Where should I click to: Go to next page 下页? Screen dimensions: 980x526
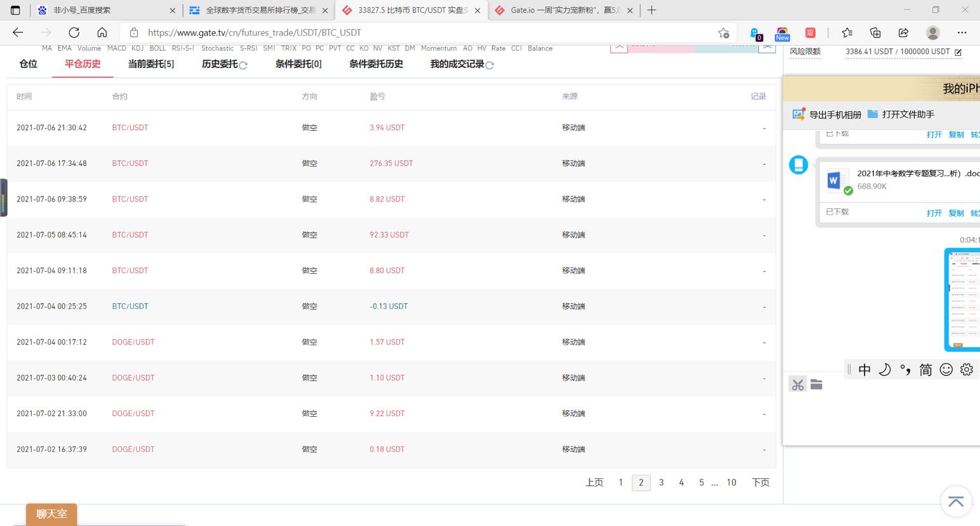(761, 483)
